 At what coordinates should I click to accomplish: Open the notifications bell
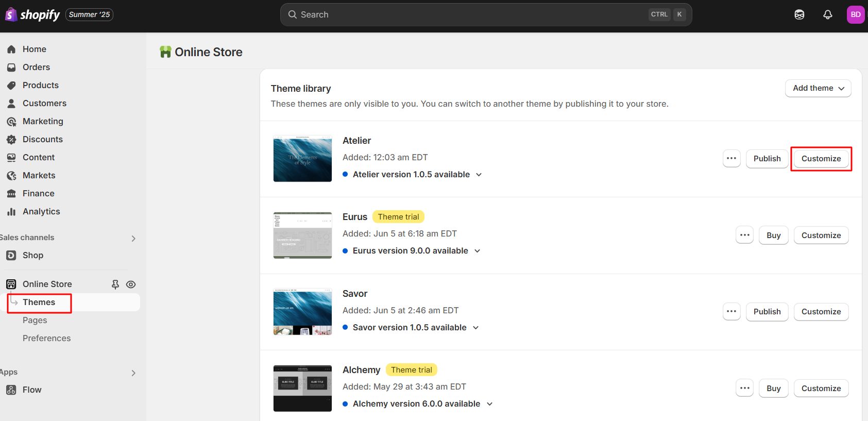828,14
